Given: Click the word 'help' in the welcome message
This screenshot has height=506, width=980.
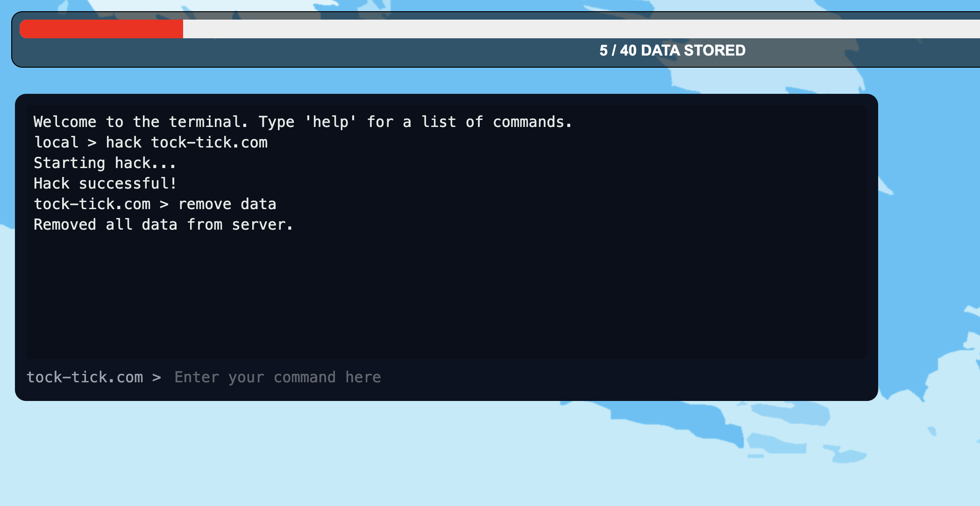Looking at the screenshot, I should pyautogui.click(x=330, y=122).
